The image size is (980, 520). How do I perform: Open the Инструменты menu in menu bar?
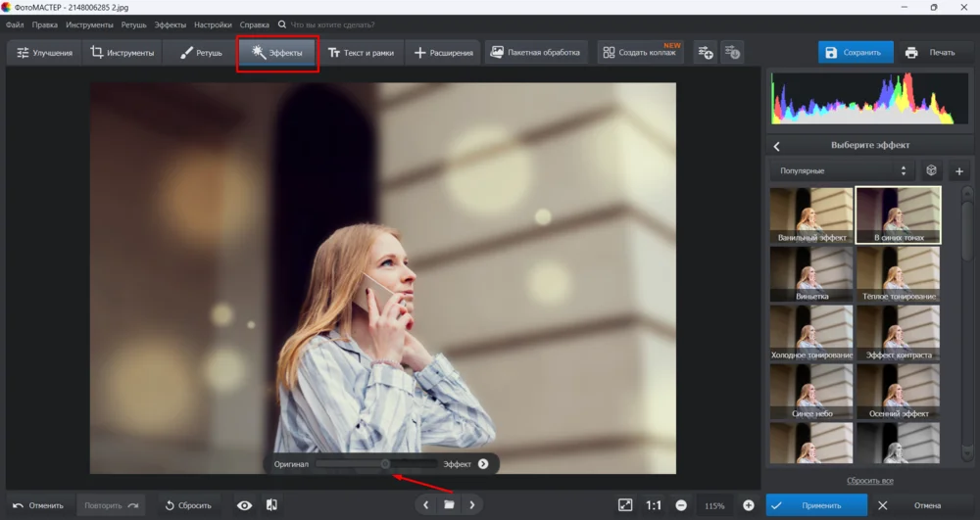pyautogui.click(x=89, y=24)
